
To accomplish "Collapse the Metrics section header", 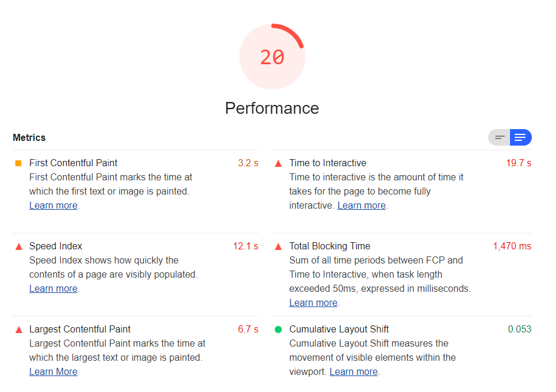I will click(x=29, y=137).
